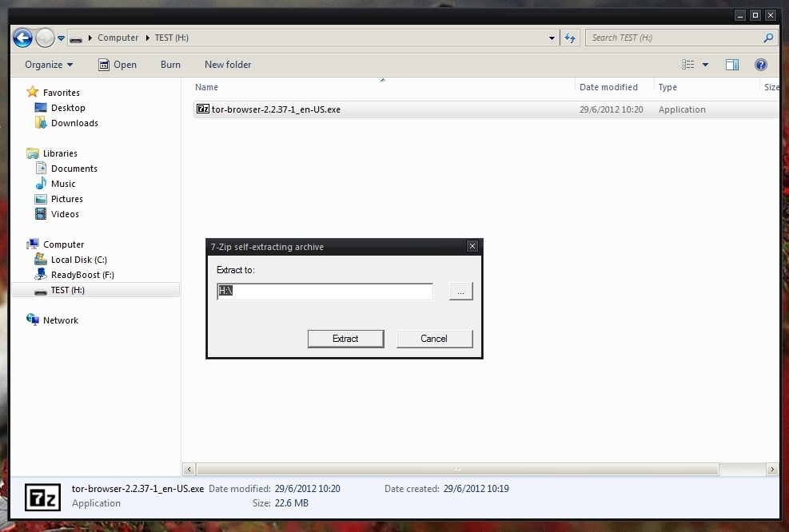Expand the arrow before Computer breadcrumb
This screenshot has height=532, width=789.
[x=90, y=38]
